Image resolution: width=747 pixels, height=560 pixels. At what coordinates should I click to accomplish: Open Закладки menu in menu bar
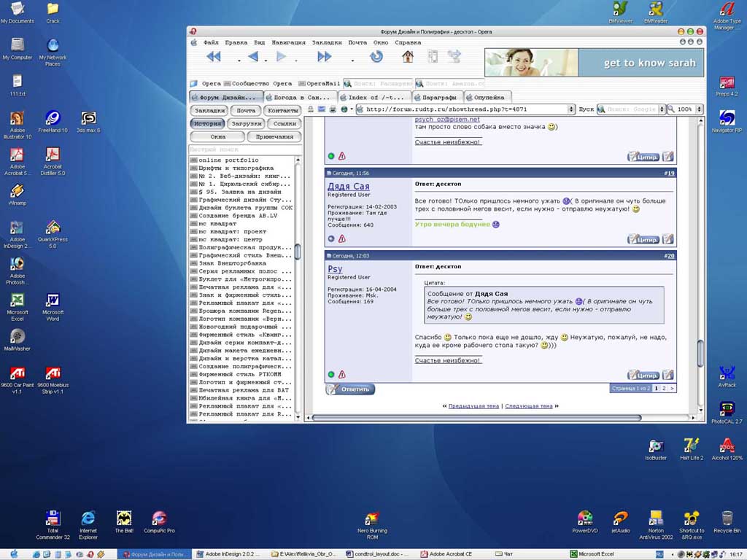pyautogui.click(x=327, y=42)
